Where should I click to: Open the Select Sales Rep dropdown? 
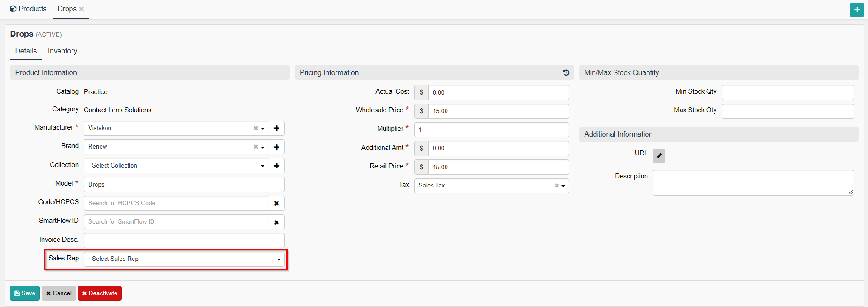pos(184,259)
